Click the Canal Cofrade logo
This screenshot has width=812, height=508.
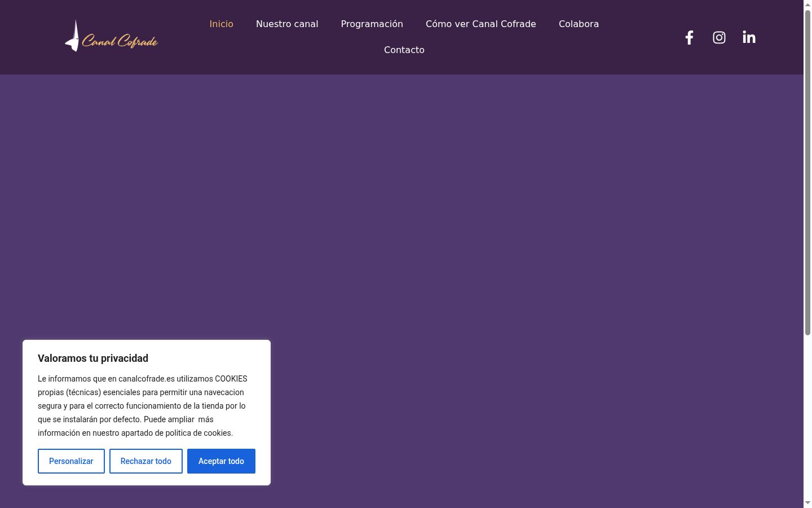click(x=111, y=36)
